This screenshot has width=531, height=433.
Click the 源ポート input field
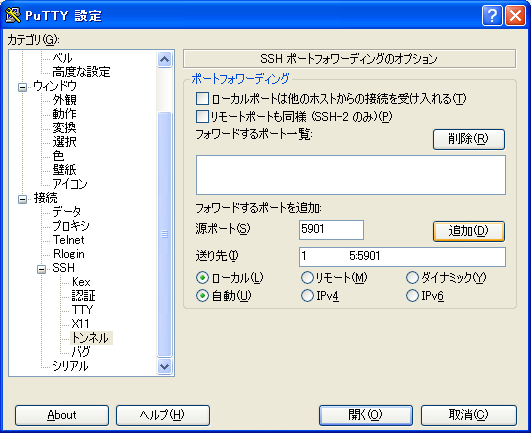pyautogui.click(x=331, y=230)
